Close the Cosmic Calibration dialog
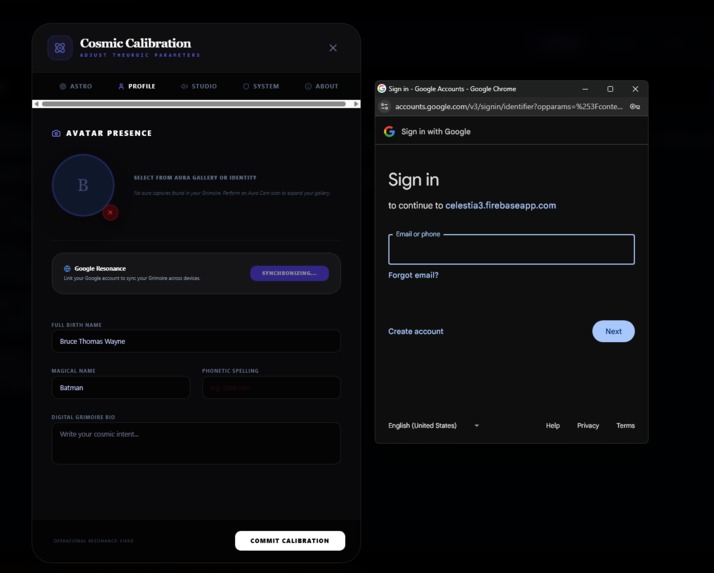Image resolution: width=714 pixels, height=573 pixels. (x=333, y=48)
